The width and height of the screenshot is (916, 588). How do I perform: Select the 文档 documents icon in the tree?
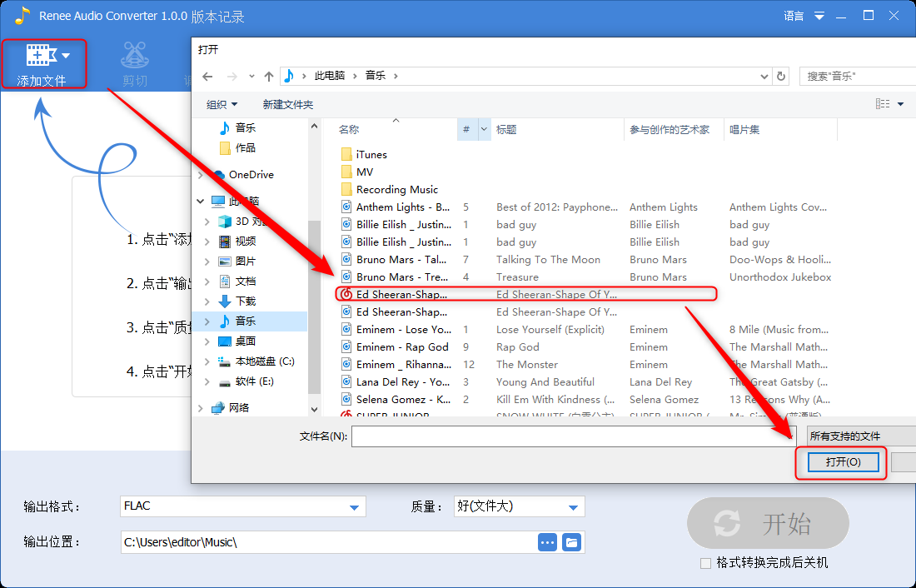coord(224,282)
